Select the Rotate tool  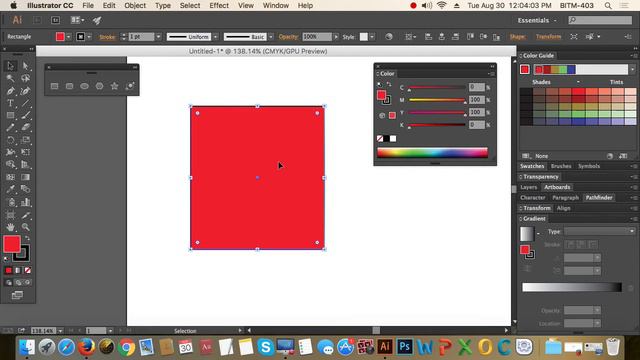pyautogui.click(x=11, y=140)
